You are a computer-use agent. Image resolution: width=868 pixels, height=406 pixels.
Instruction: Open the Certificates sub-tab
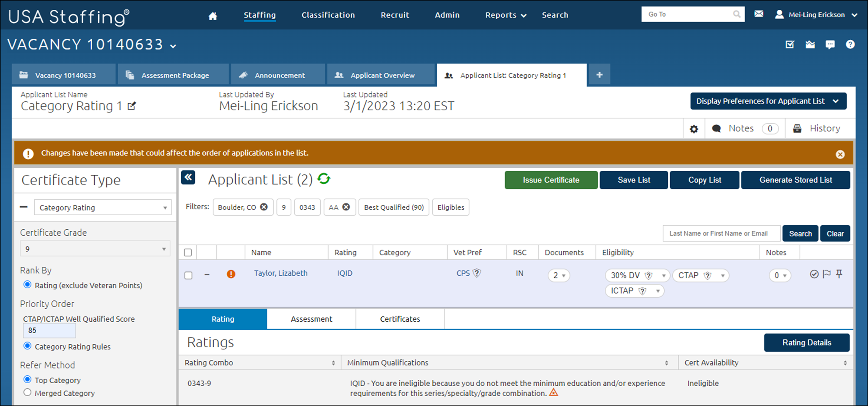pyautogui.click(x=400, y=319)
